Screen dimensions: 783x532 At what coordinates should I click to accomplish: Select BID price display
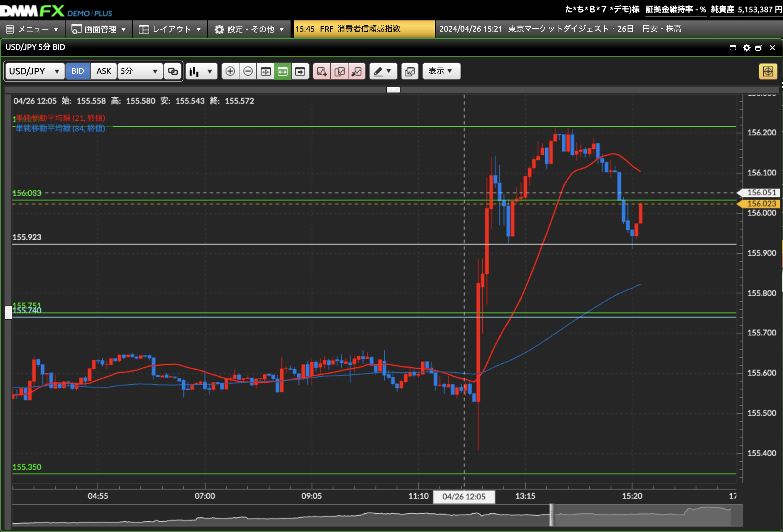[x=77, y=71]
